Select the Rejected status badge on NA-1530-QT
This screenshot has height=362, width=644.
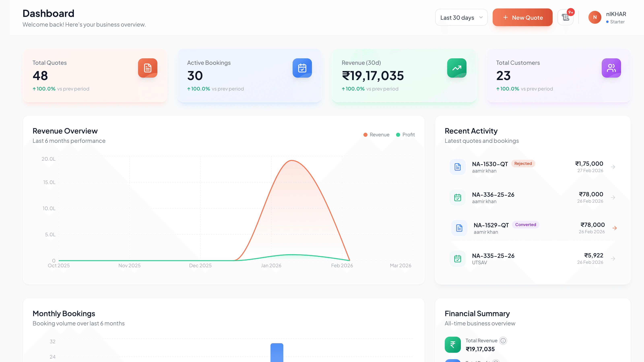pos(523,163)
